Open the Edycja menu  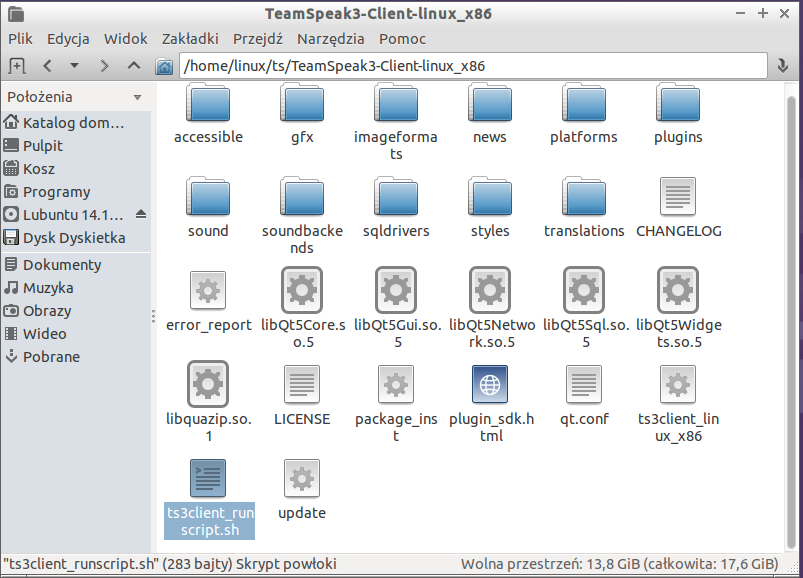pos(68,39)
